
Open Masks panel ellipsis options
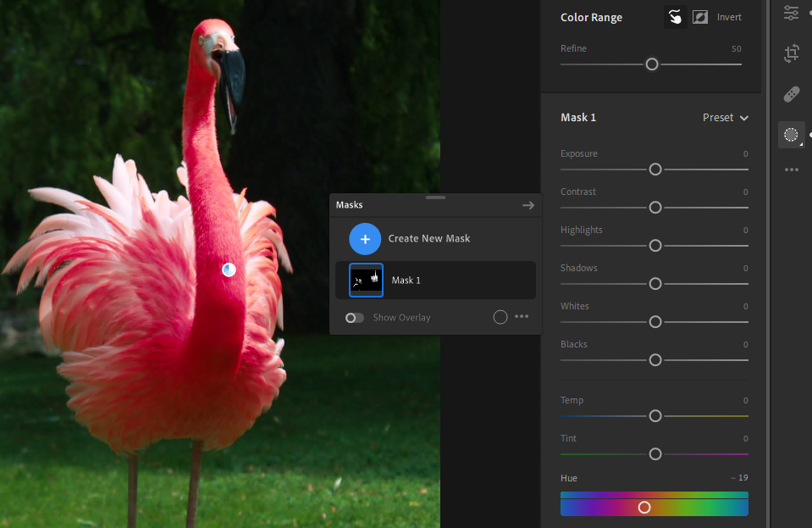522,316
